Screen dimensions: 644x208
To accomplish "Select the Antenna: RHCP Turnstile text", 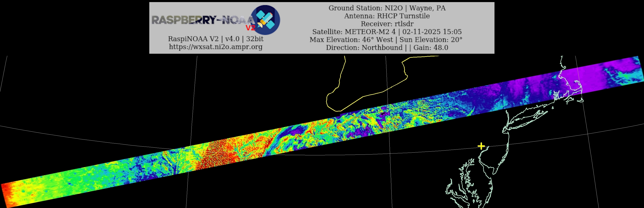I will pos(387,16).
